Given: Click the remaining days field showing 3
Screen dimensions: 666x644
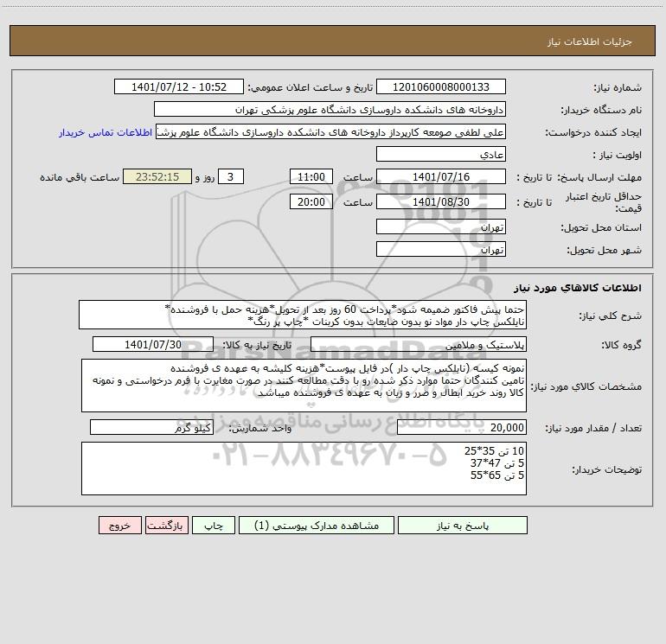Looking at the screenshot, I should (x=231, y=176).
